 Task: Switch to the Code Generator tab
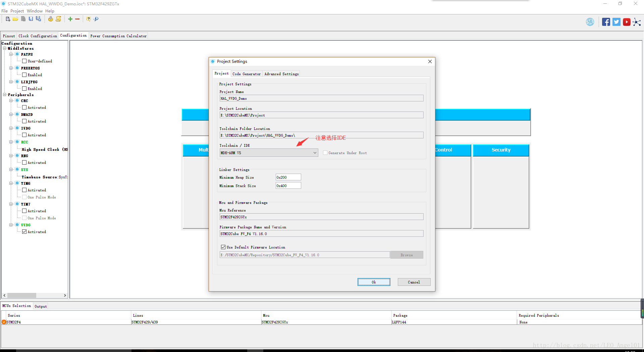click(x=247, y=74)
